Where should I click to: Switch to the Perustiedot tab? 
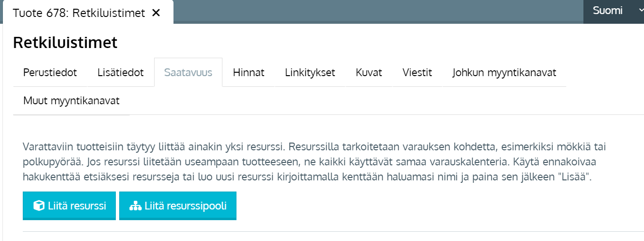click(x=50, y=73)
